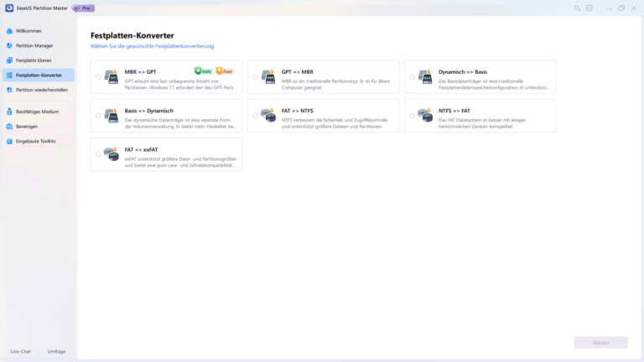Click the GPT to MBR disk icon
The image size is (644, 362).
[x=268, y=76]
